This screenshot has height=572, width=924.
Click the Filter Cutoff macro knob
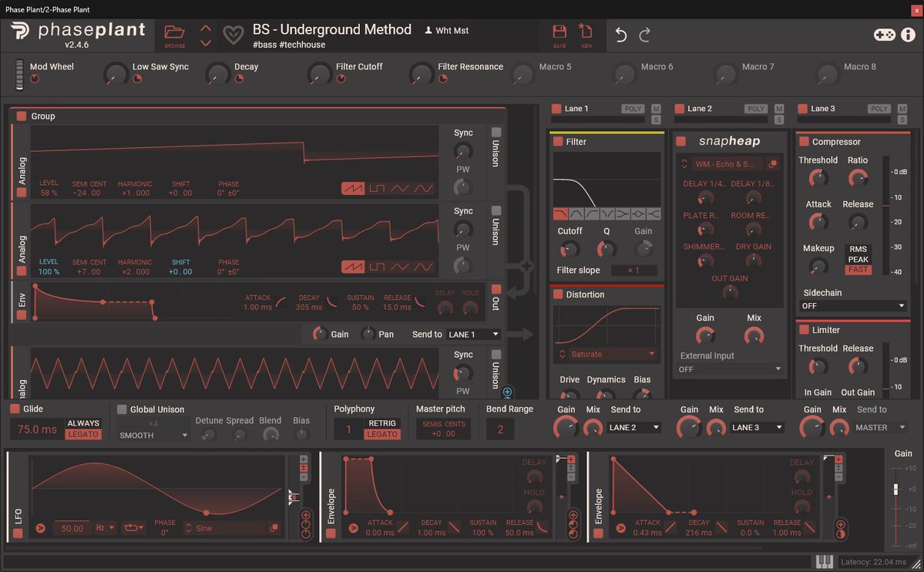tap(319, 74)
